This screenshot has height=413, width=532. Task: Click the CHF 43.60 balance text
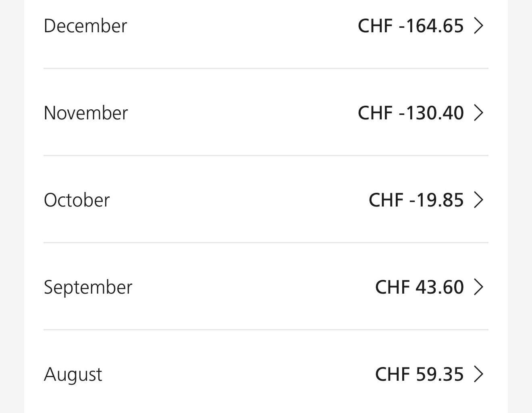(x=420, y=287)
